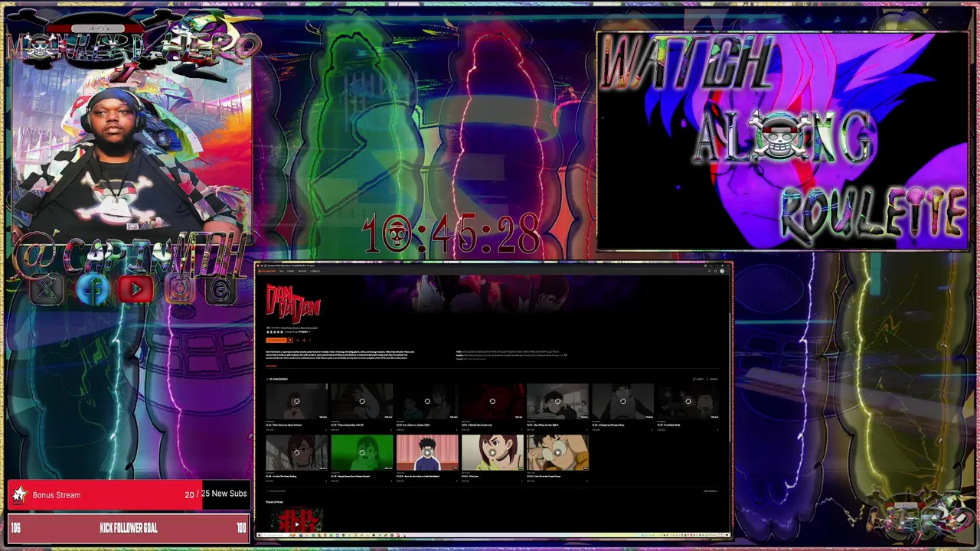Open options dots for episode E12
Screen dimensions: 980x551
(587, 481)
